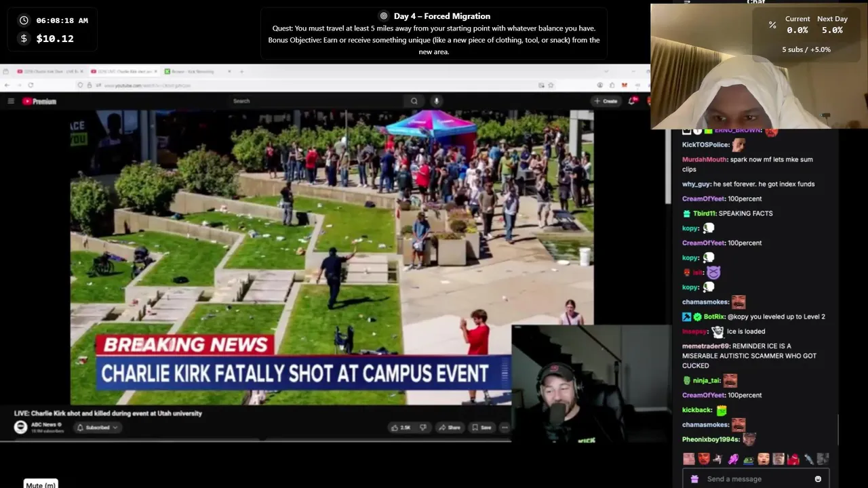Pick the first pink face emote
Viewport: 868px width, 488px height.
[x=689, y=460]
